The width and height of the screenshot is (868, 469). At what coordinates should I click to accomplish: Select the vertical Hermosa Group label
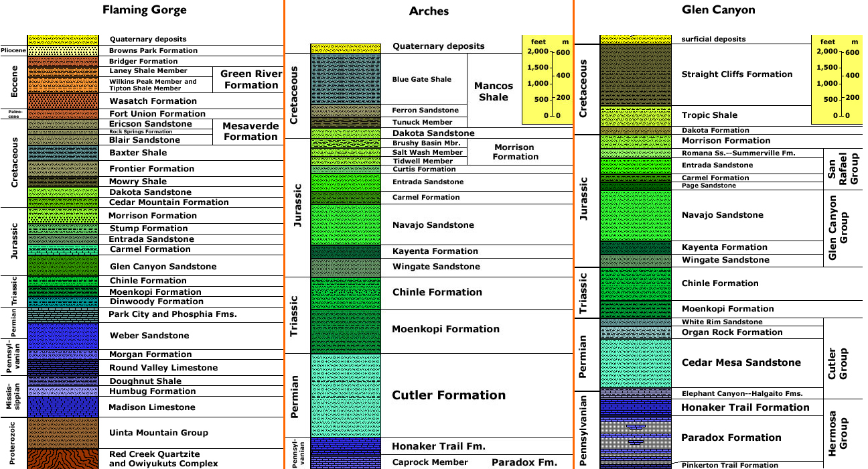point(843,433)
